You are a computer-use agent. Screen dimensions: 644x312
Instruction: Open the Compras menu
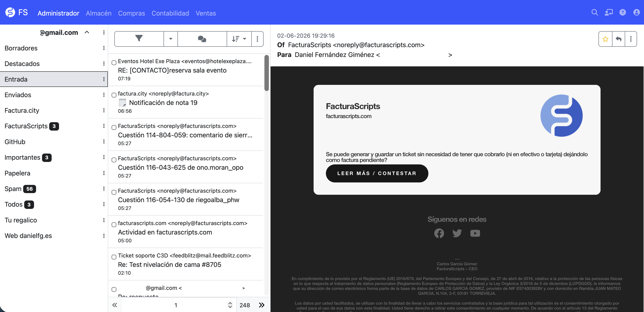[132, 13]
